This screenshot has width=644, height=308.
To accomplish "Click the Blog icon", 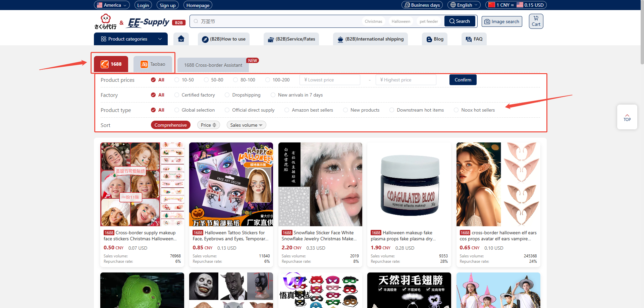I will click(x=429, y=39).
